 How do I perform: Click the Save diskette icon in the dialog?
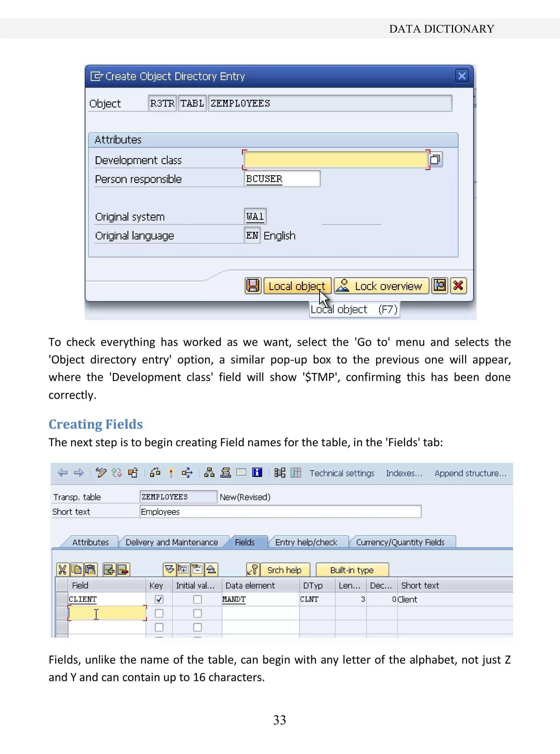pos(253,286)
